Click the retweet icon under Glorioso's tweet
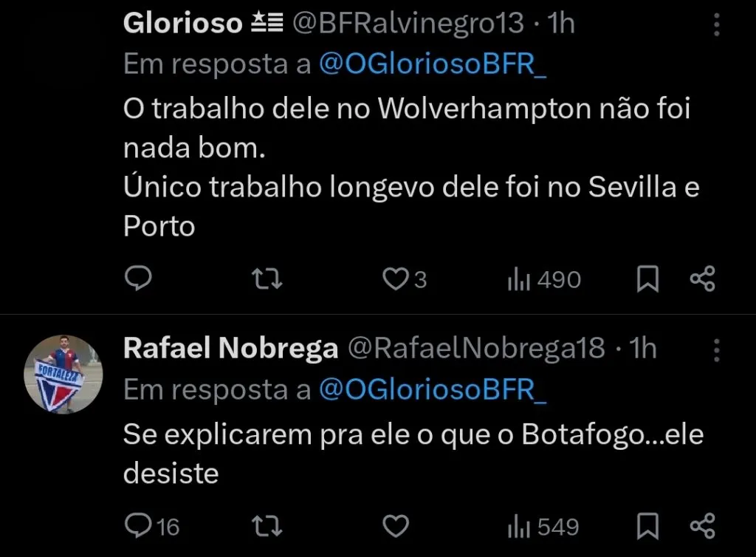 tap(266, 279)
